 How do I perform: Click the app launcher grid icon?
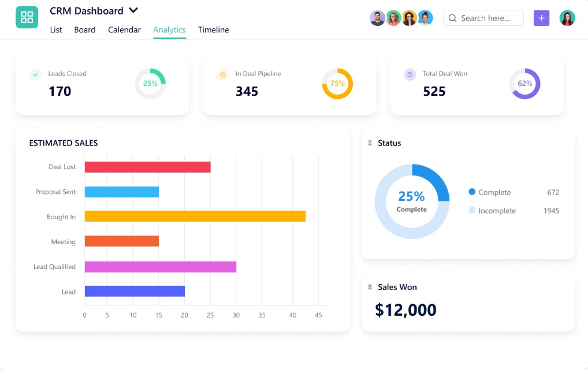click(27, 18)
